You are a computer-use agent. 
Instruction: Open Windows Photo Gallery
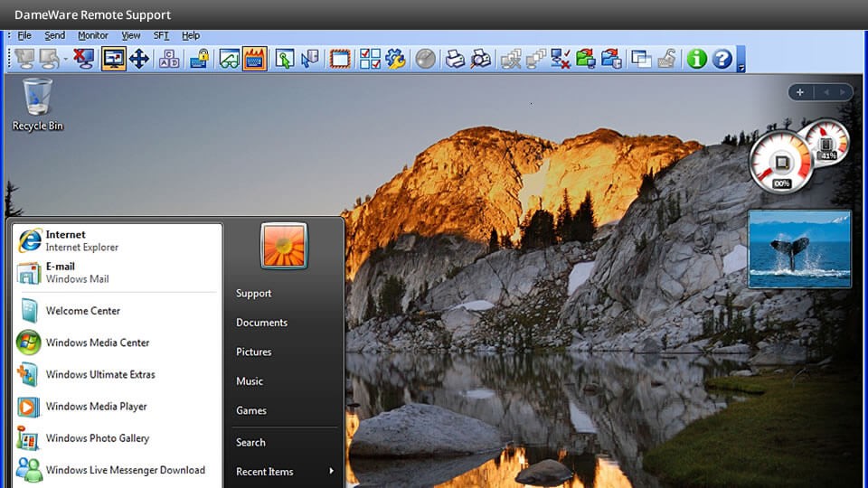pyautogui.click(x=117, y=438)
